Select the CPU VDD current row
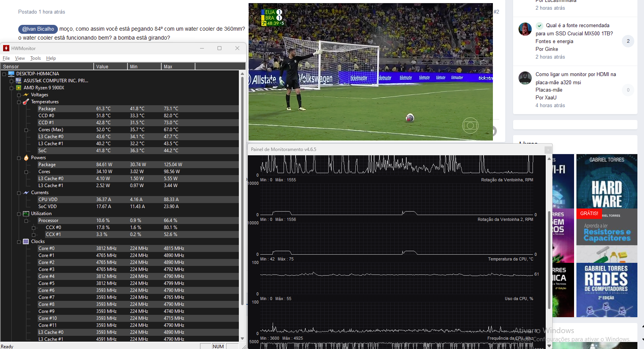The height and width of the screenshot is (349, 644). (x=138, y=200)
